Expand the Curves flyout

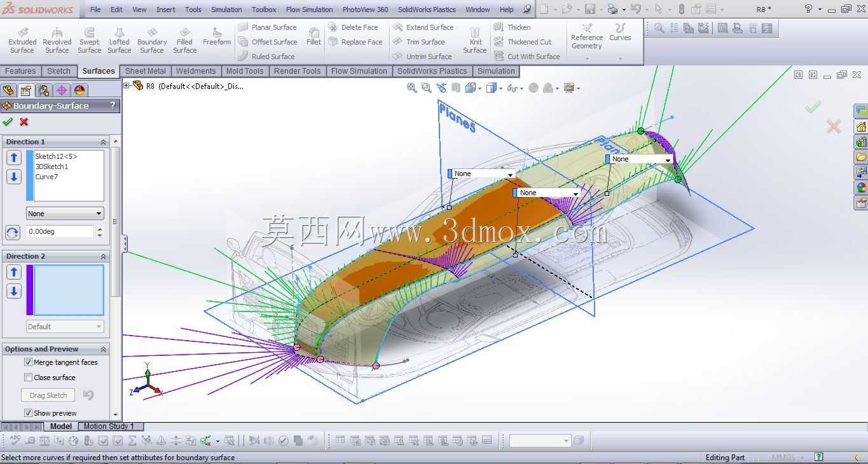click(620, 59)
